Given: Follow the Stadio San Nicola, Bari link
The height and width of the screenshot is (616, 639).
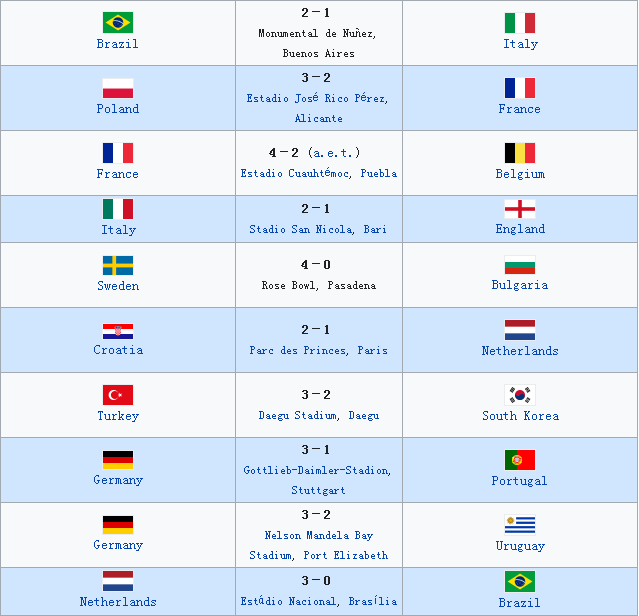Looking at the screenshot, I should 318,229.
